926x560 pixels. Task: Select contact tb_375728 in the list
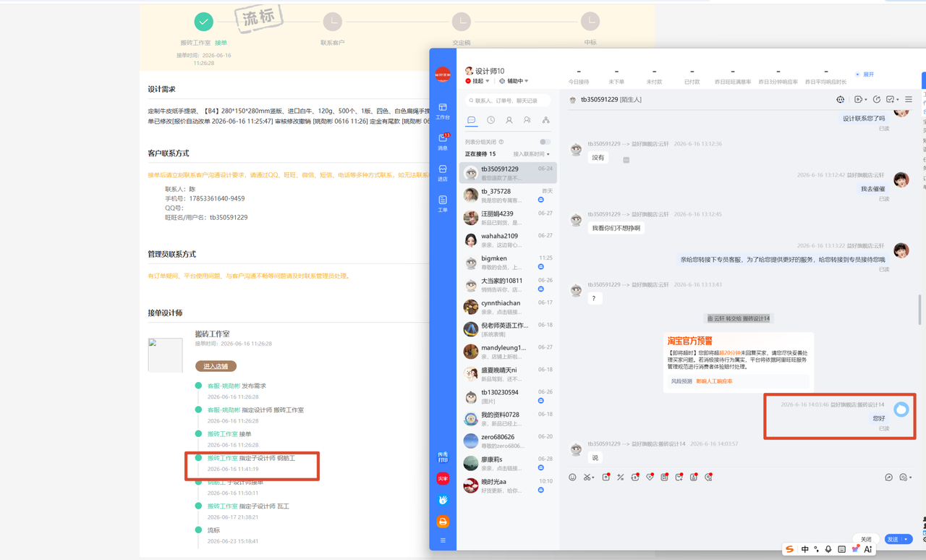pyautogui.click(x=508, y=195)
